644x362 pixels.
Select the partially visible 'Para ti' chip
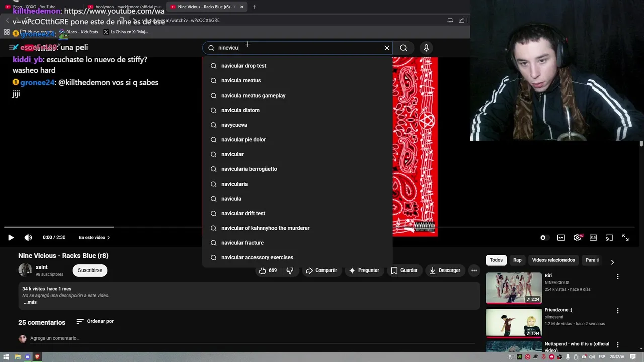tap(592, 260)
